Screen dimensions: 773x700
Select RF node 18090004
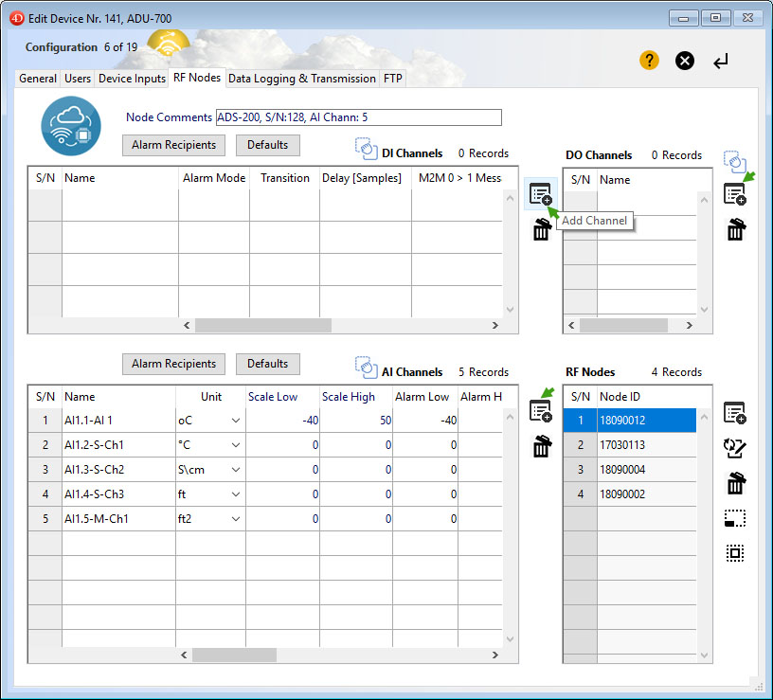click(x=630, y=470)
